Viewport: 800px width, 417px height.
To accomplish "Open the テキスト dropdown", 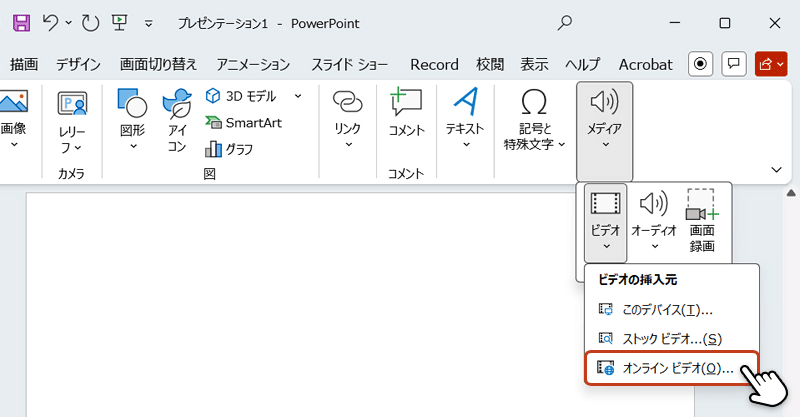I will (x=465, y=118).
